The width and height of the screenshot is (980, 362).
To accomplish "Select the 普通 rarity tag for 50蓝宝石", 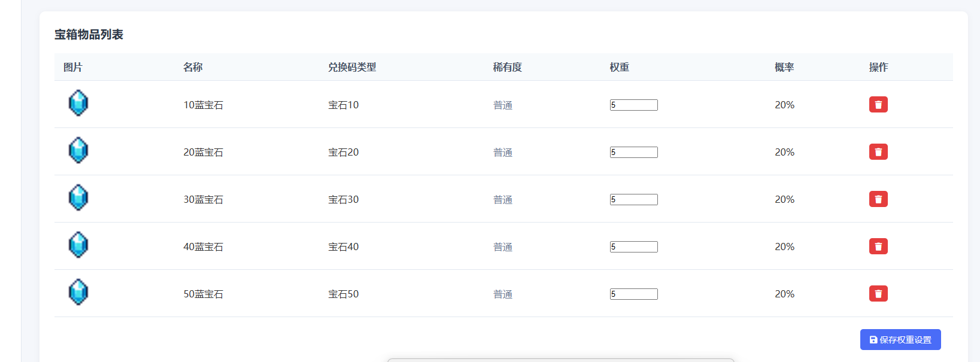I will tap(503, 294).
